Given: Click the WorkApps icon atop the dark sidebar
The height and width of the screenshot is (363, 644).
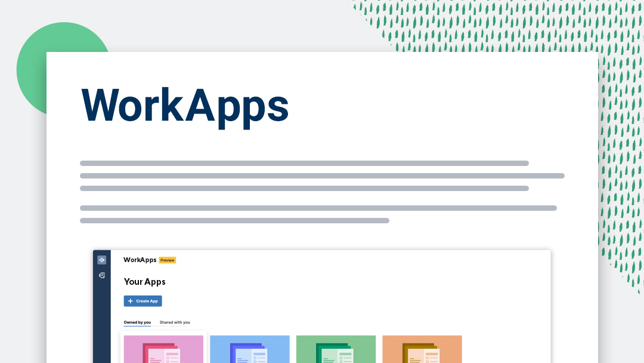Looking at the screenshot, I should click(101, 260).
